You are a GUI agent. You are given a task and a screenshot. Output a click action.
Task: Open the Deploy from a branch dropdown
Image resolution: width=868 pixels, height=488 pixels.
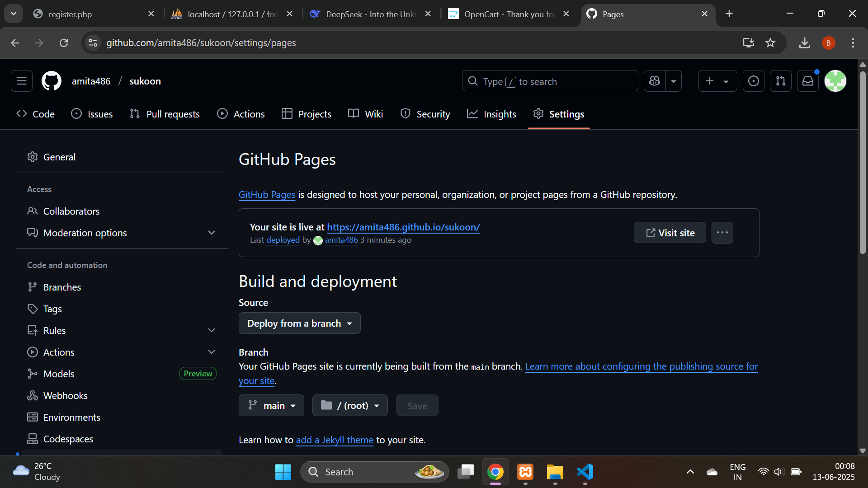click(299, 324)
